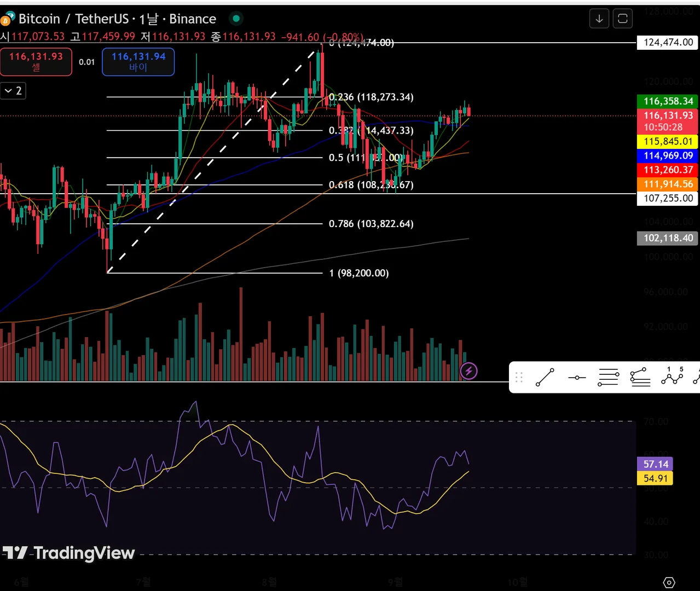Select the trend-based Fib extension tool
The width and height of the screenshot is (700, 591).
click(x=640, y=377)
